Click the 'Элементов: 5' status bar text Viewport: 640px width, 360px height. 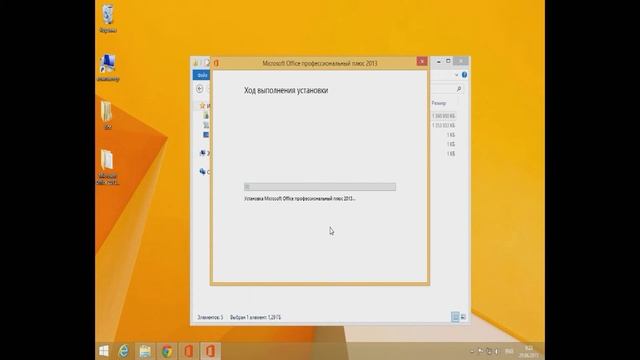coord(210,317)
